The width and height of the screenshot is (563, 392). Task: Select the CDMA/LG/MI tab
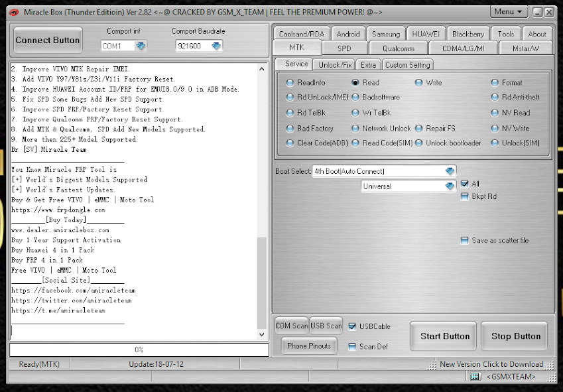pyautogui.click(x=463, y=48)
